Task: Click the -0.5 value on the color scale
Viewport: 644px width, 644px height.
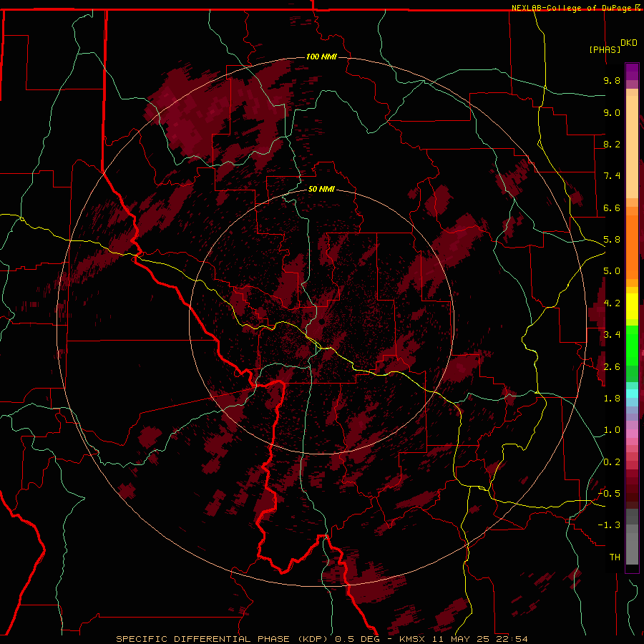Action: (609, 493)
